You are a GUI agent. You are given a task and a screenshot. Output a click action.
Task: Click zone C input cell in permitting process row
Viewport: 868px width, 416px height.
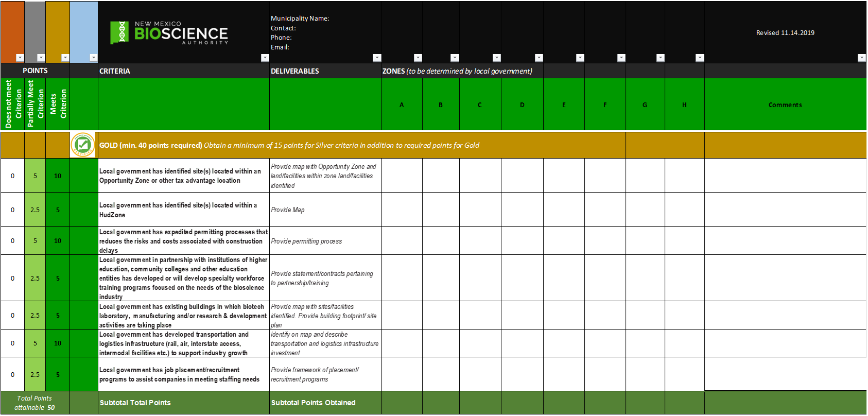tap(480, 241)
